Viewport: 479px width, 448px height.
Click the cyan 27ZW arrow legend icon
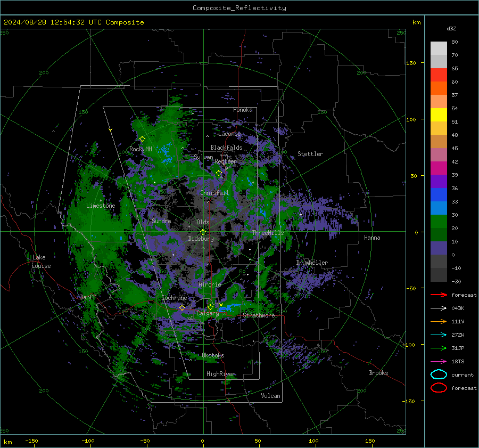click(x=439, y=335)
